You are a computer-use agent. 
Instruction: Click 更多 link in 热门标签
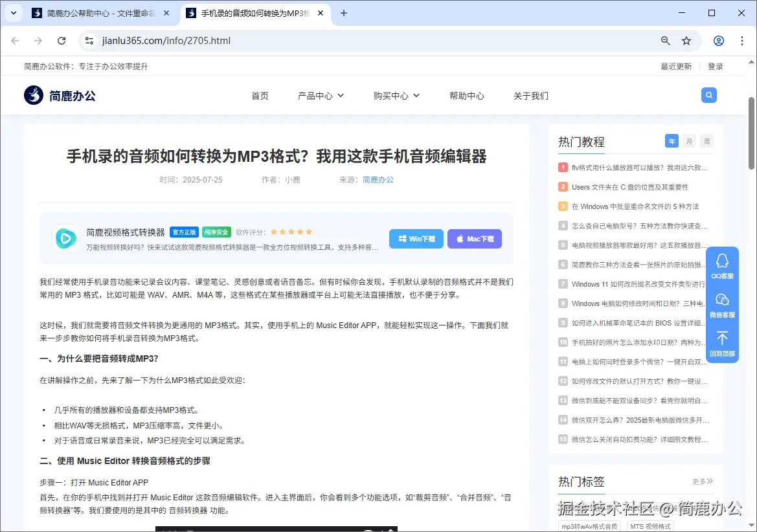pyautogui.click(x=703, y=482)
